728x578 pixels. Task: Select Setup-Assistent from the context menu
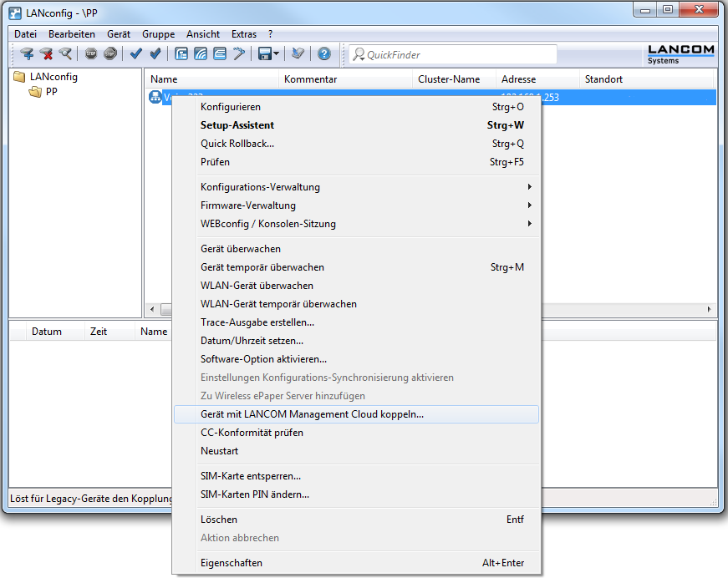237,125
